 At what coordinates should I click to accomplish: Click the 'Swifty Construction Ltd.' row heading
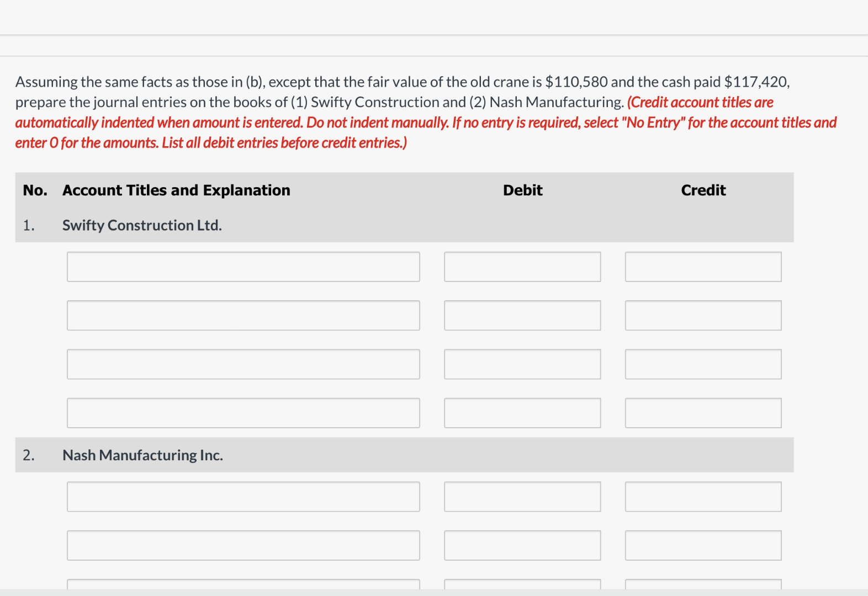click(x=142, y=225)
